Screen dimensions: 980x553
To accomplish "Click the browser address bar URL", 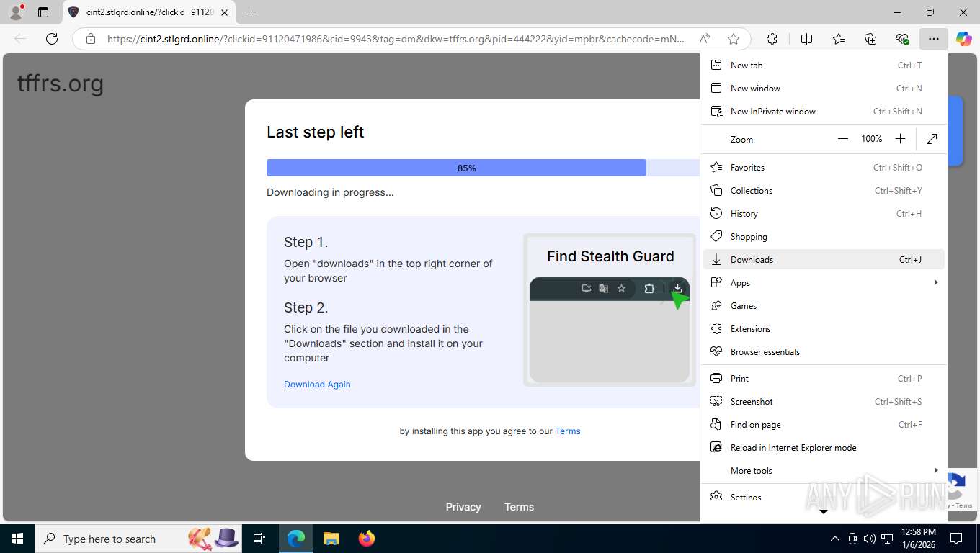I will (x=396, y=39).
